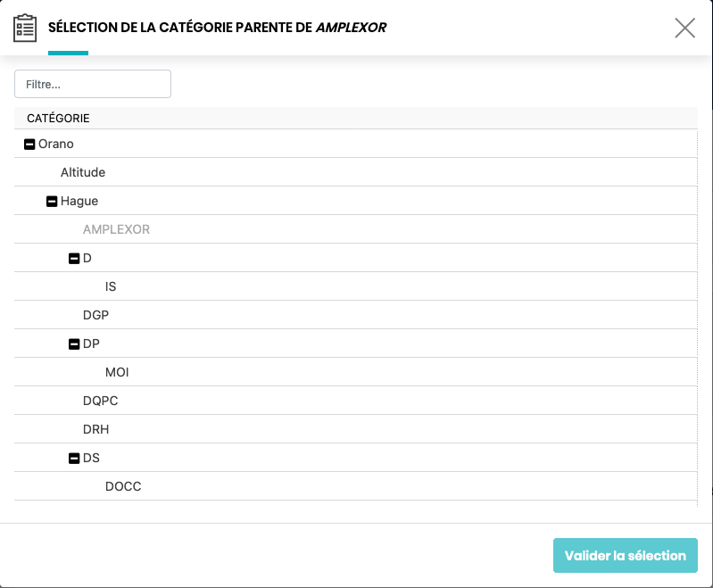This screenshot has width=713, height=588.
Task: Collapse the DP category node
Action: (x=74, y=344)
